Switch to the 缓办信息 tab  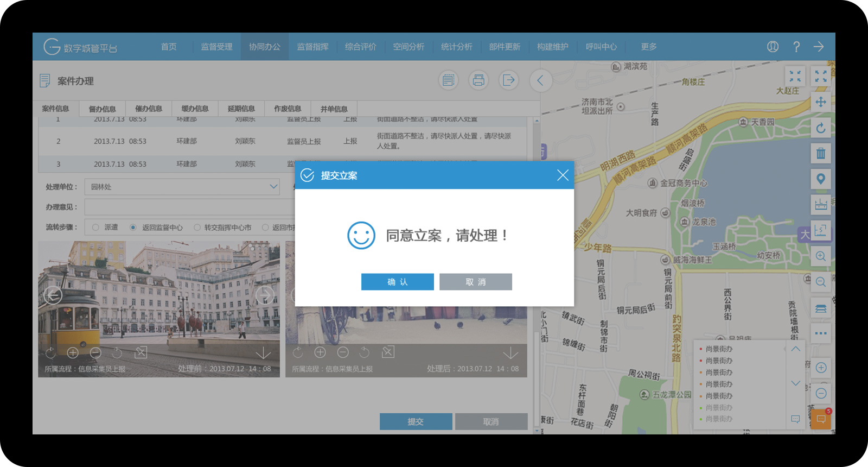[195, 109]
